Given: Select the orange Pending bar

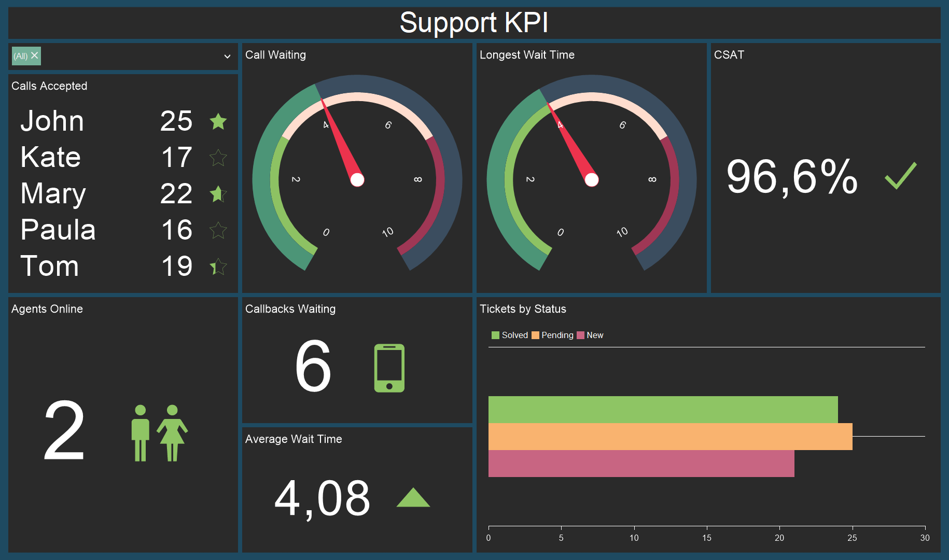Looking at the screenshot, I should coord(671,437).
